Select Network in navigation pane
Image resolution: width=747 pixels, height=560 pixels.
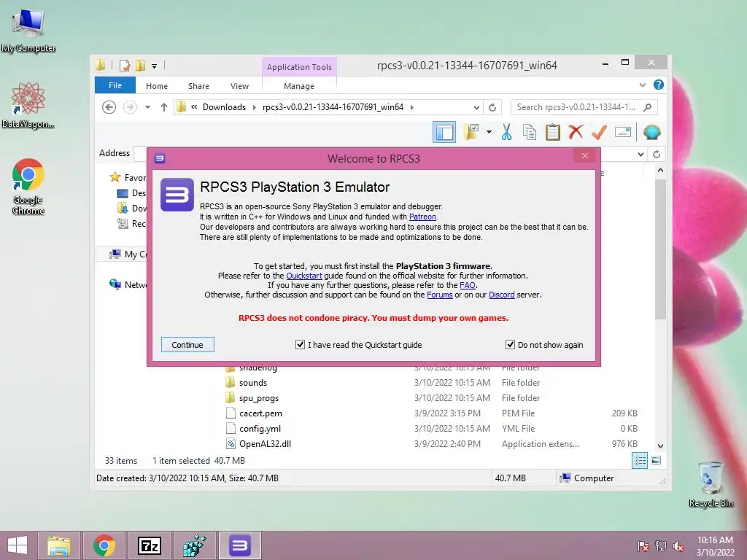point(128,285)
